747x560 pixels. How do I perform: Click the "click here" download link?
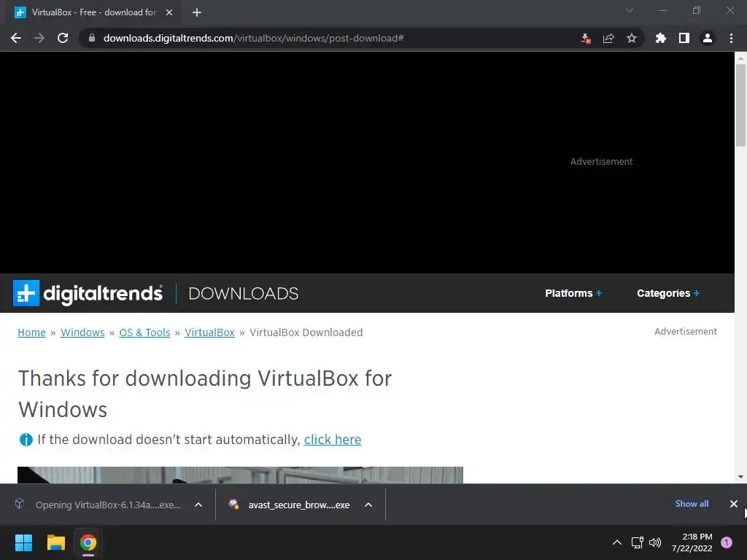tap(333, 440)
